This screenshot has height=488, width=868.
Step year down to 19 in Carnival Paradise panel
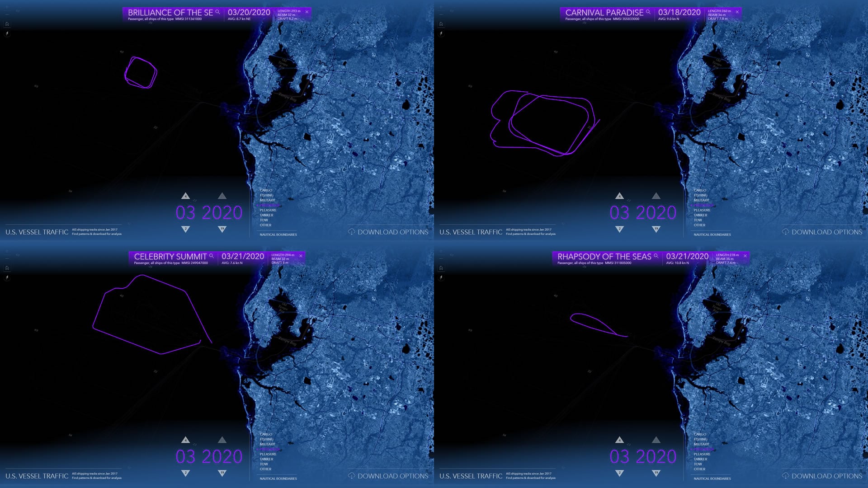click(x=656, y=229)
